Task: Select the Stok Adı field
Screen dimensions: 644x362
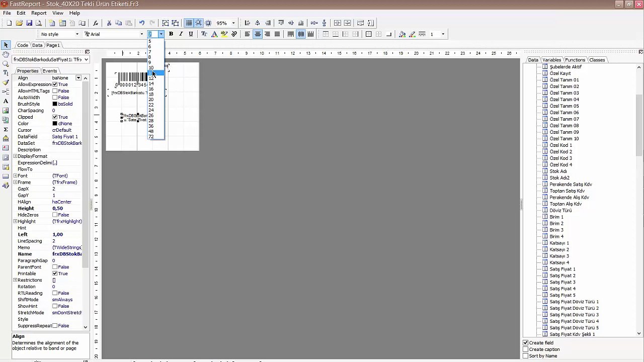Action: pyautogui.click(x=558, y=171)
